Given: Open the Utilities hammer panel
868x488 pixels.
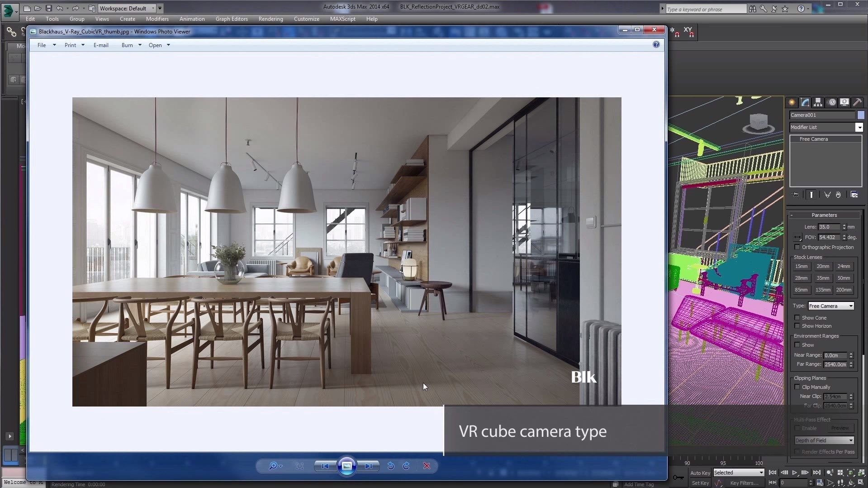Looking at the screenshot, I should [x=857, y=102].
